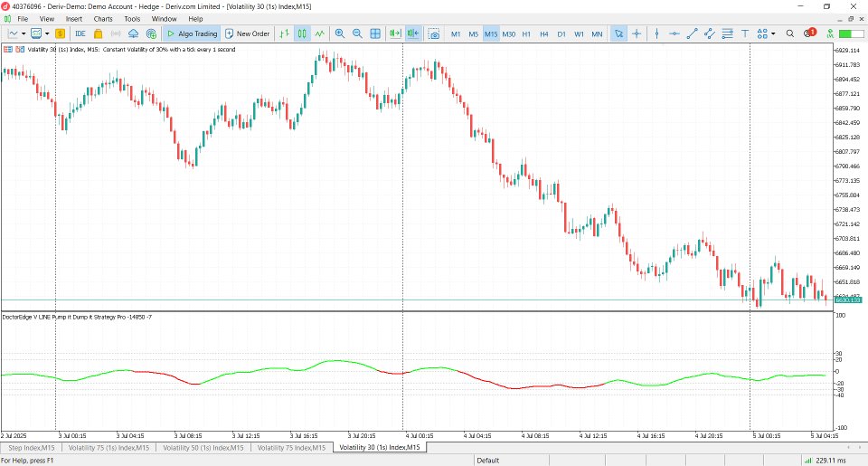Open the View menu
This screenshot has width=868, height=466.
pyautogui.click(x=47, y=19)
